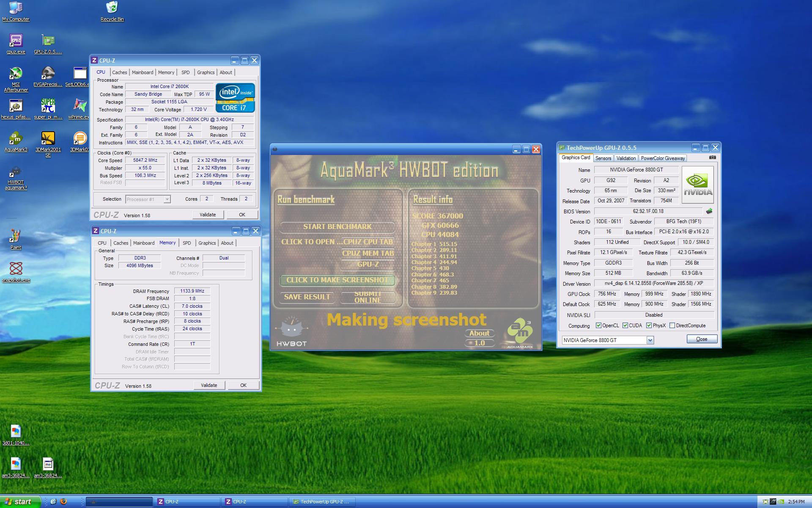Select HWBOT aquamark3 desktop shortcut
Viewport: 812px width, 508px height.
point(16,177)
